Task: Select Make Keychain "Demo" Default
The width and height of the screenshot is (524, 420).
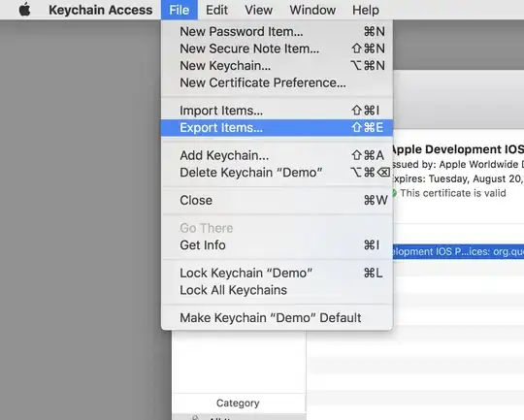Action: click(277, 318)
